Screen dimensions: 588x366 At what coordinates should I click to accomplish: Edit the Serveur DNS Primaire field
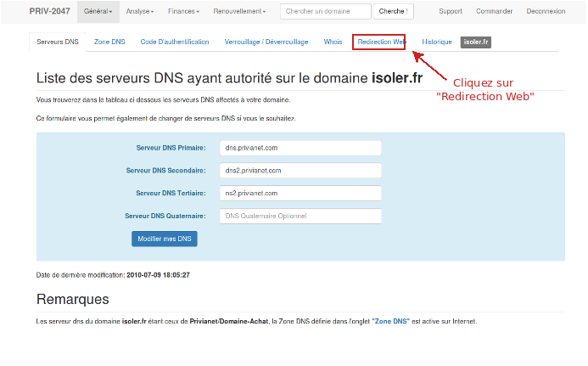tap(300, 148)
